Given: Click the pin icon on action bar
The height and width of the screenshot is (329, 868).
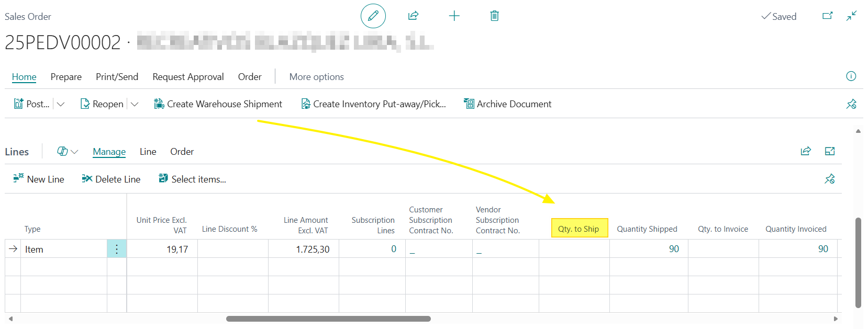Looking at the screenshot, I should point(851,104).
